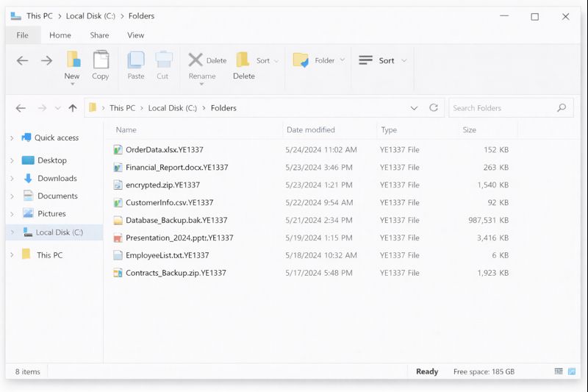This screenshot has width=588, height=392.
Task: Click the ribbon Back arrow icon
Action: [23, 60]
